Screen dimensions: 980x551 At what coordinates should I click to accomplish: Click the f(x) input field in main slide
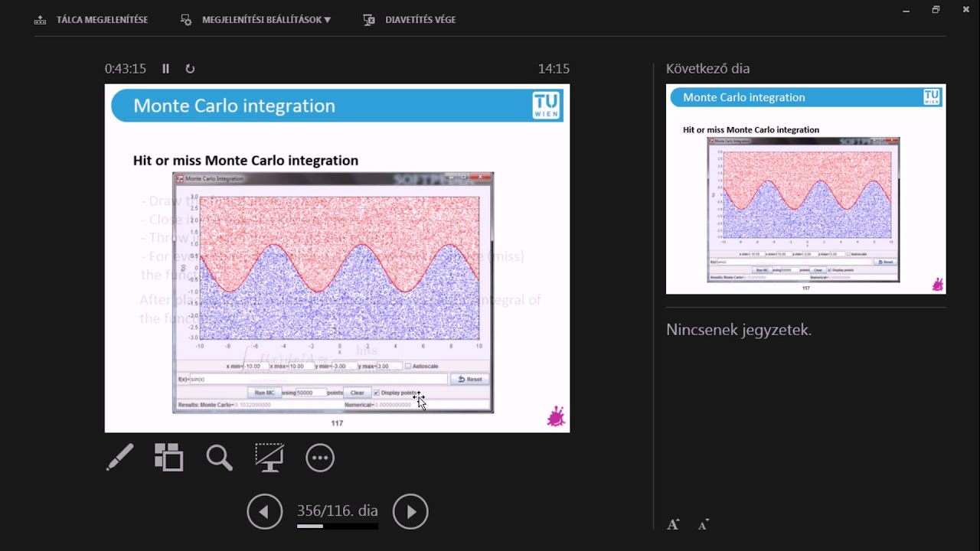click(318, 379)
